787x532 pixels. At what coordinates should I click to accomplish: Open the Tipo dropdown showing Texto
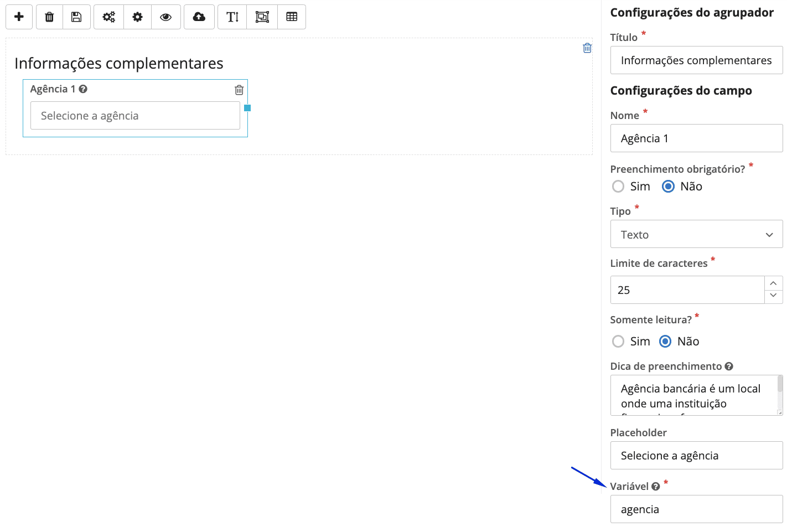click(x=696, y=234)
